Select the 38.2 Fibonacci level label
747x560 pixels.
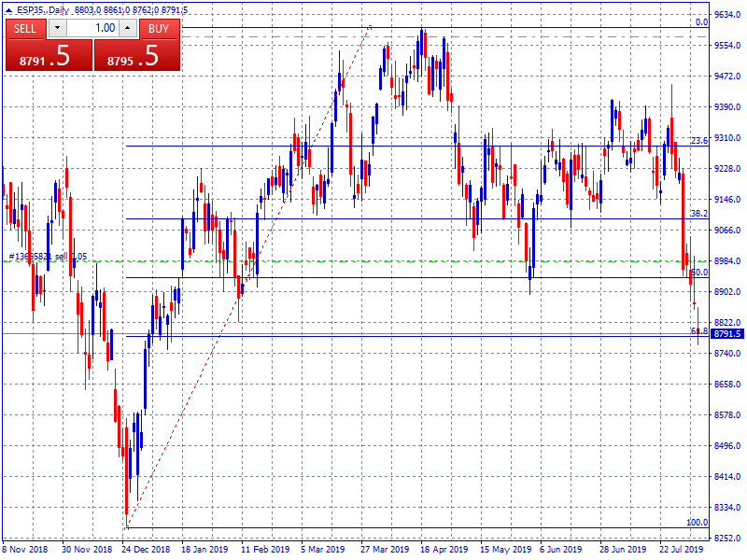pos(699,214)
